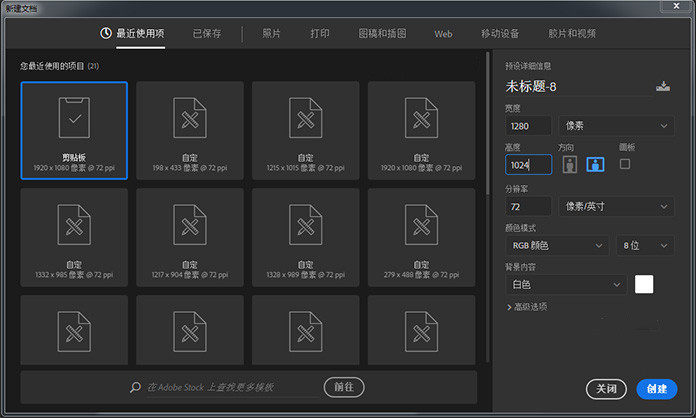Close the new document dialog window
The height and width of the screenshot is (418, 696).
(x=676, y=6)
